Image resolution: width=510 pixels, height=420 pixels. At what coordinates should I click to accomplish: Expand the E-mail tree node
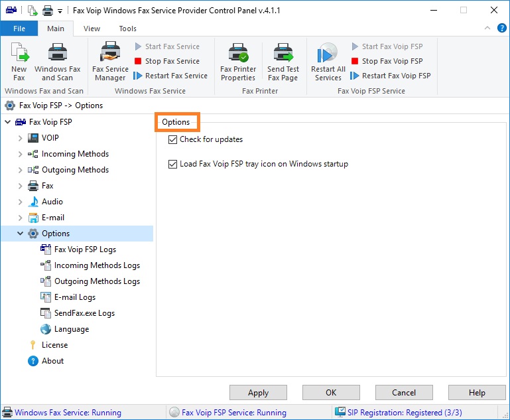(20, 218)
